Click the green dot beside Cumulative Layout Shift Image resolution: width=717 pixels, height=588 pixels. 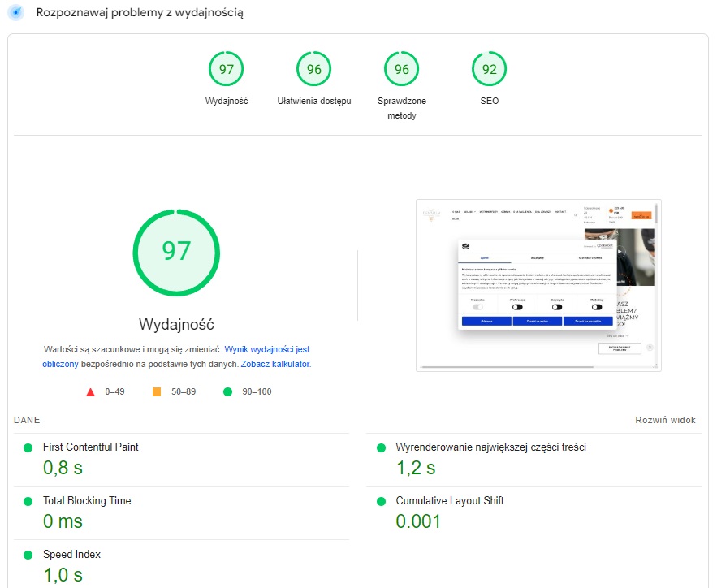[381, 502]
